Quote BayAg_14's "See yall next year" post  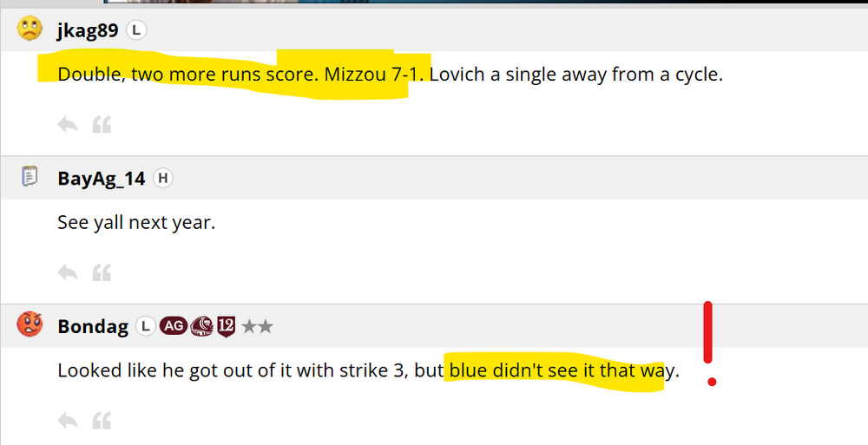102,273
